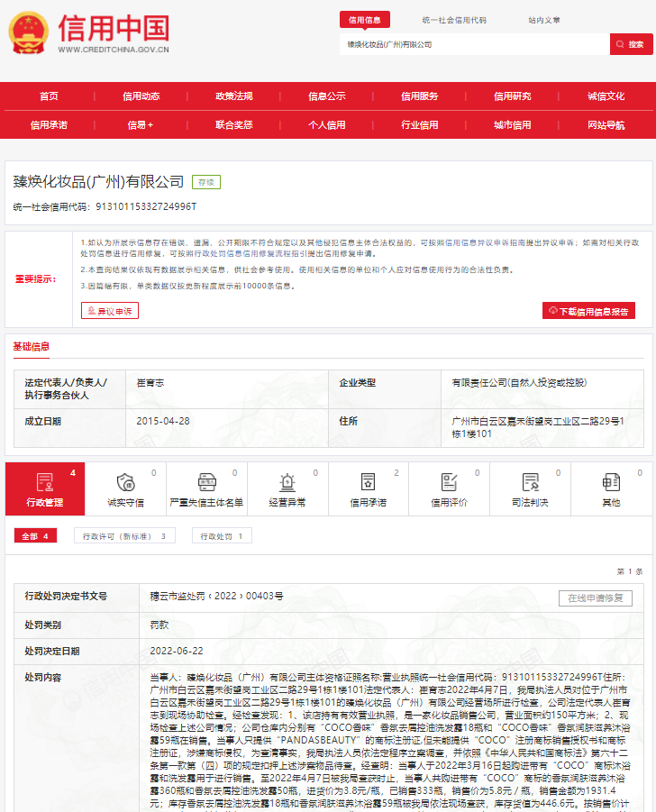Filter by 行政处罚 1
Viewport: 656px width, 812px height.
(222, 536)
